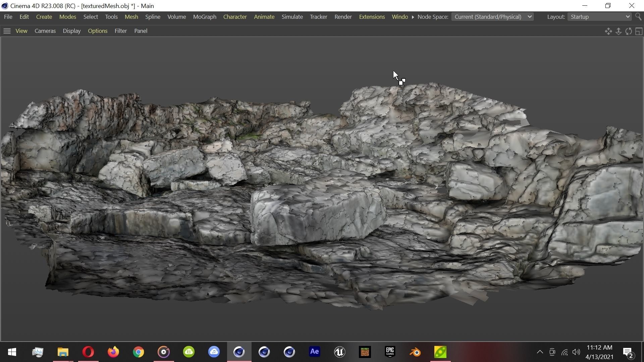This screenshot has height=362, width=644.
Task: Open the viewport Display menu
Action: (x=72, y=31)
